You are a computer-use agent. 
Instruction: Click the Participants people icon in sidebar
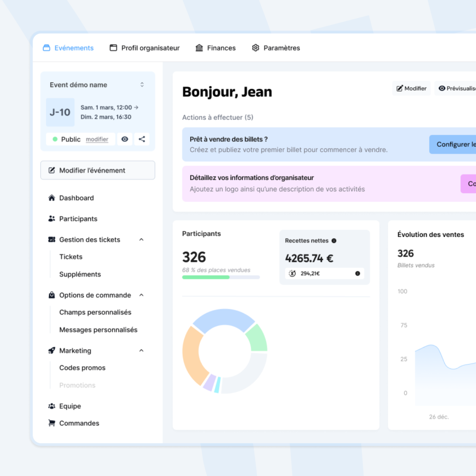(x=52, y=218)
